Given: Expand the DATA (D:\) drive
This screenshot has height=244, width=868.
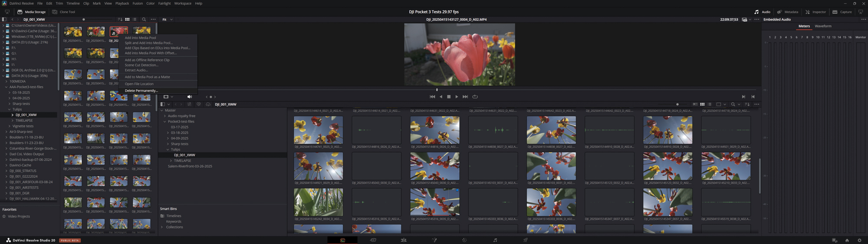Looking at the screenshot, I should [x=3, y=42].
